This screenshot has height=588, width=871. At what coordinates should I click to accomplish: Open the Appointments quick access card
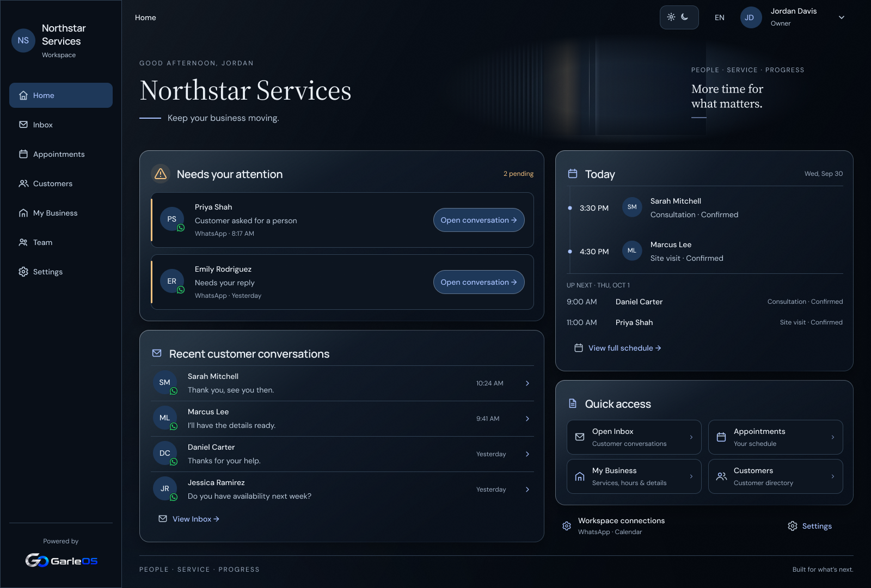click(776, 437)
